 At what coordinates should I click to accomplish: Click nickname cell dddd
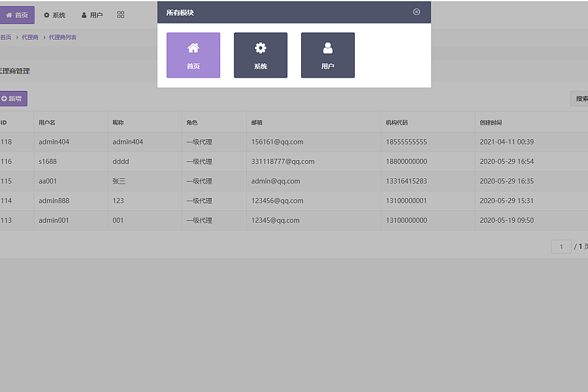(121, 161)
